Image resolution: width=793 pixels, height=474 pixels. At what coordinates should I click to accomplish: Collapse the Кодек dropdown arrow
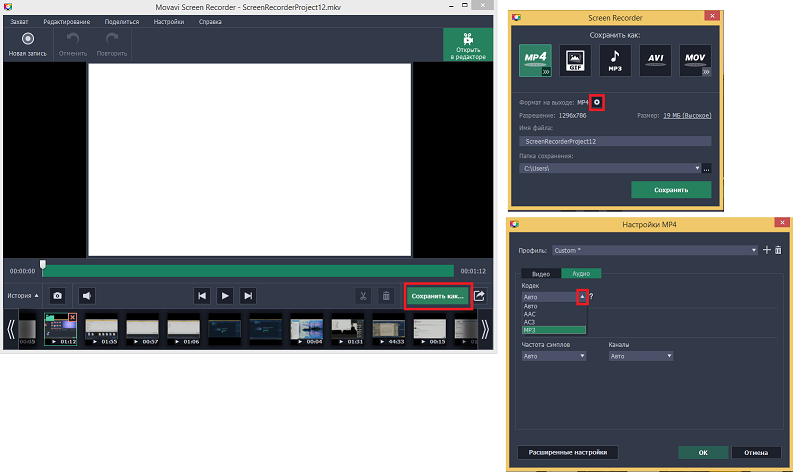(x=582, y=297)
